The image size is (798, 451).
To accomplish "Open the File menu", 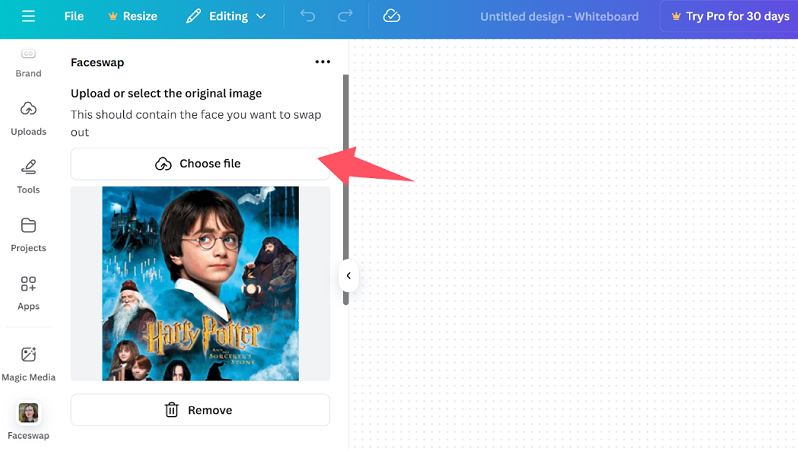I will [74, 16].
